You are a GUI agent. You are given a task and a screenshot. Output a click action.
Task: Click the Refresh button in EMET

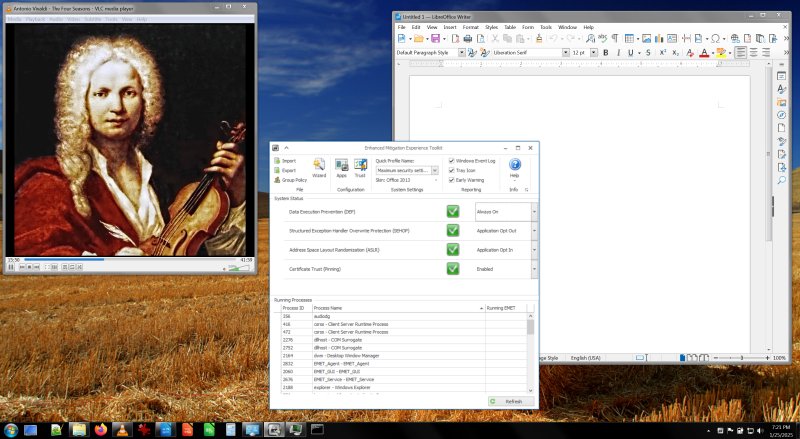pos(512,401)
